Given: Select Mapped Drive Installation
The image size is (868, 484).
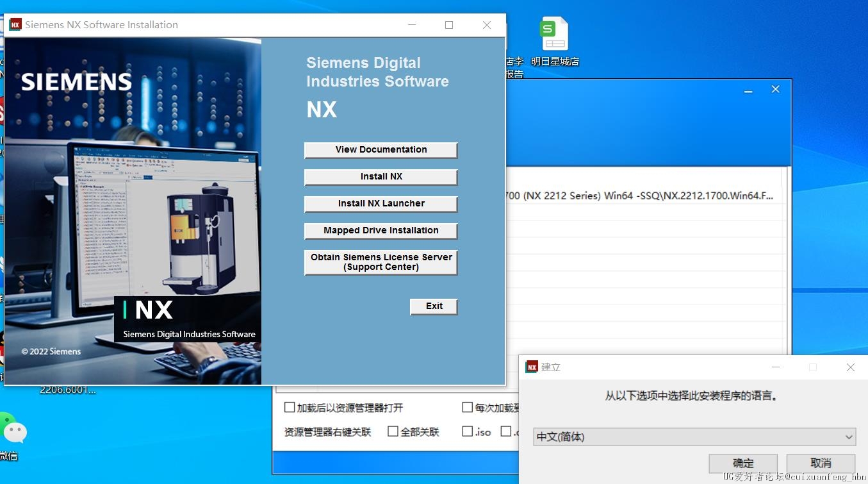Looking at the screenshot, I should click(x=381, y=231).
